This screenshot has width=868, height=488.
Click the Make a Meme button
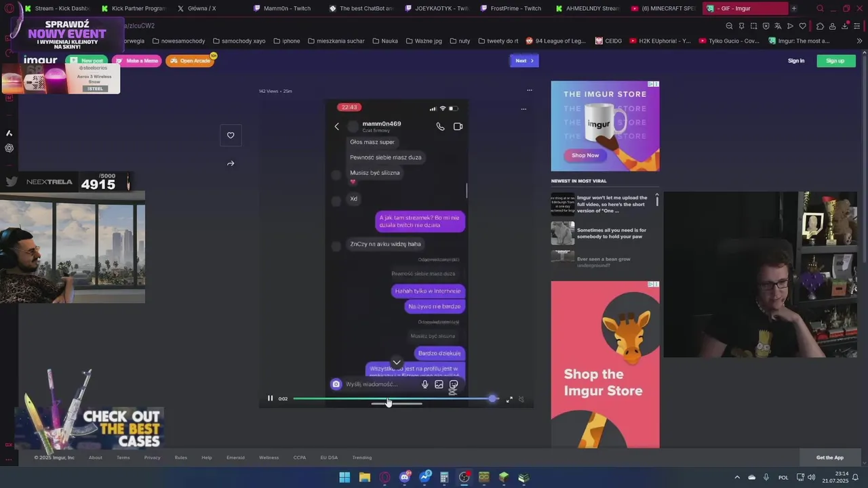[138, 61]
